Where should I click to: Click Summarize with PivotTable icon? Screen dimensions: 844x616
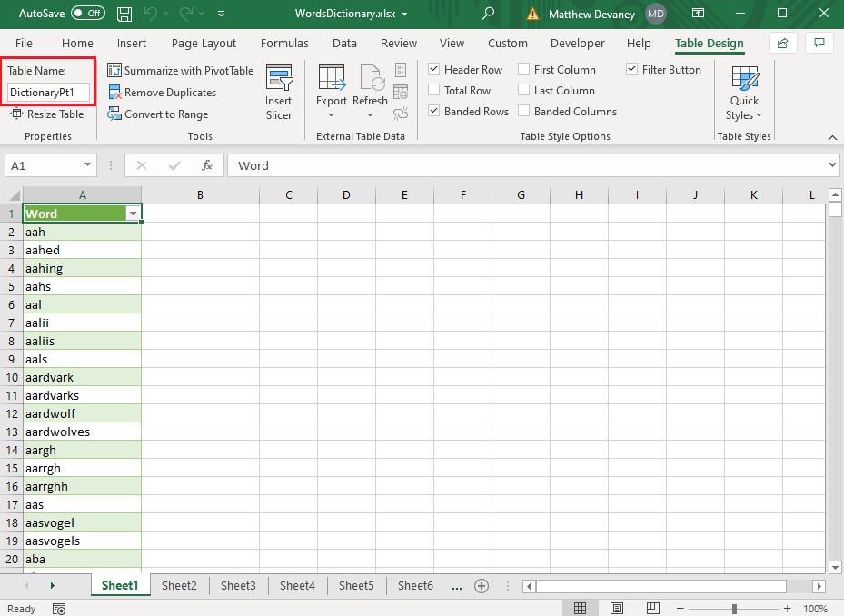[x=114, y=71]
